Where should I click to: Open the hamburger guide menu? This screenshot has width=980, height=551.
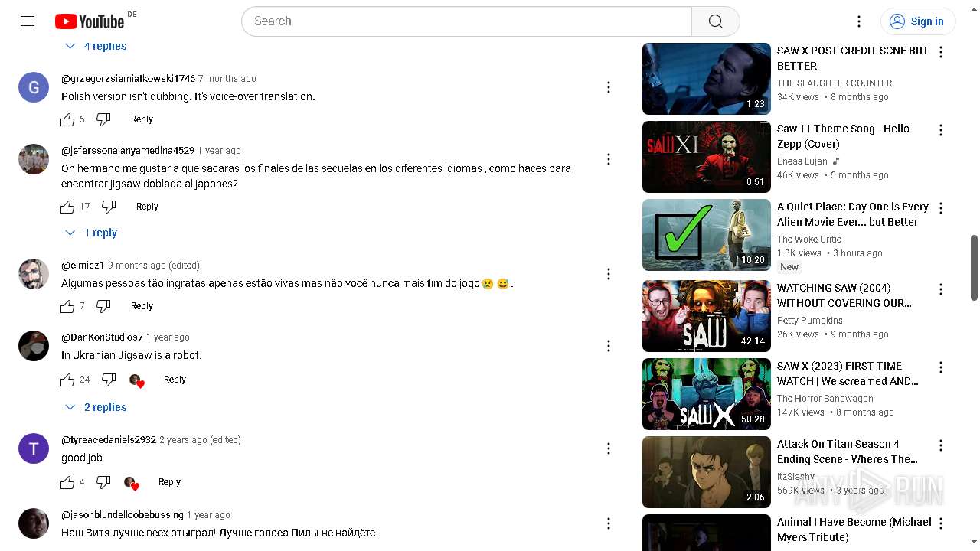[28, 21]
